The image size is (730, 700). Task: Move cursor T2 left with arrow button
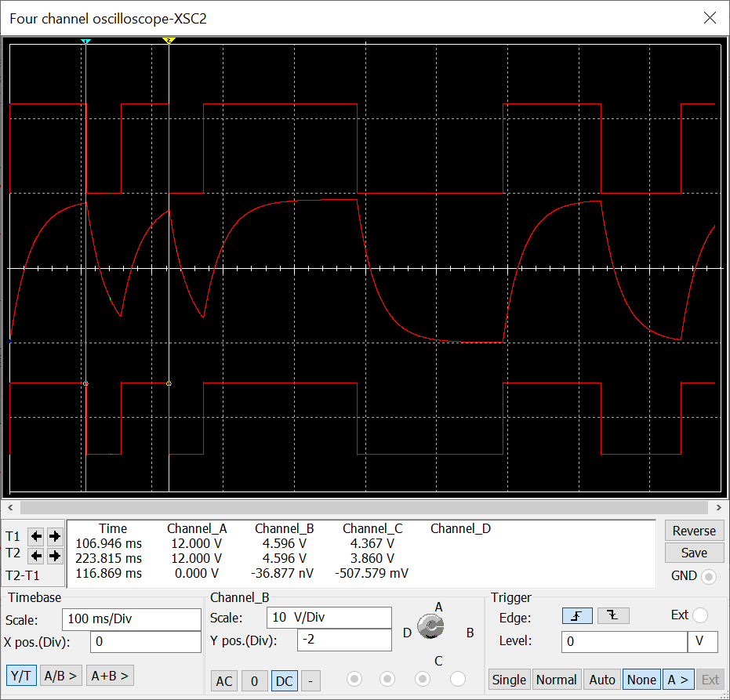(x=36, y=555)
